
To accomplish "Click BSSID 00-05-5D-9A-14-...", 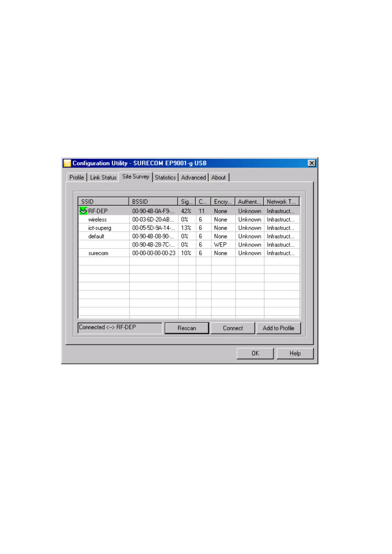I will tap(154, 228).
